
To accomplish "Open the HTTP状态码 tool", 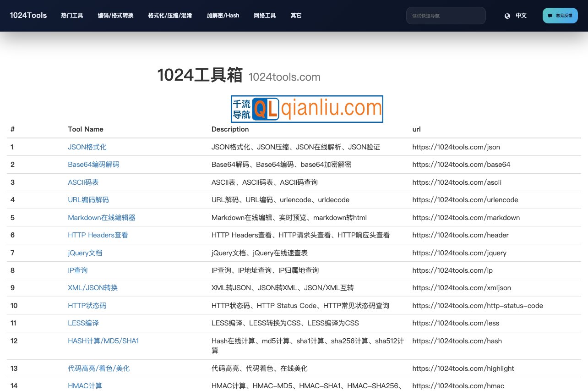I will (x=87, y=305).
